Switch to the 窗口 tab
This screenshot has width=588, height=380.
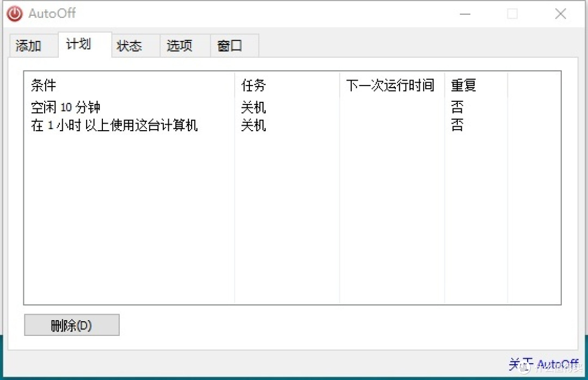pos(229,46)
